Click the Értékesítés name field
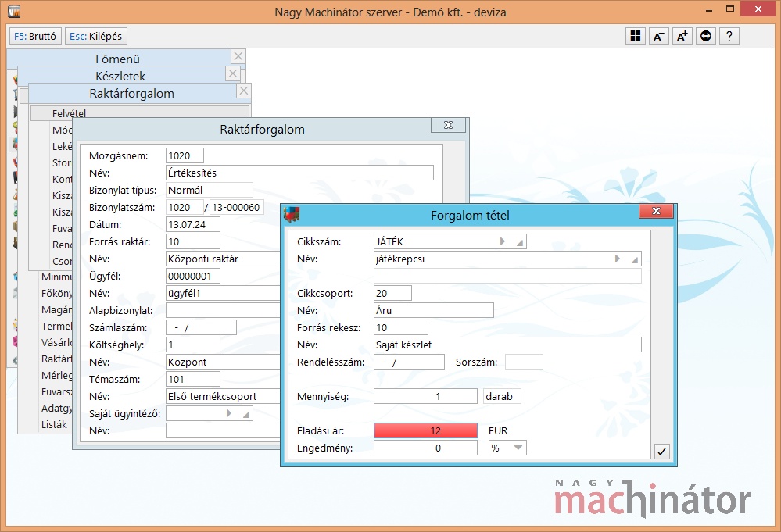Screen dimensions: 781x532 coord(300,173)
